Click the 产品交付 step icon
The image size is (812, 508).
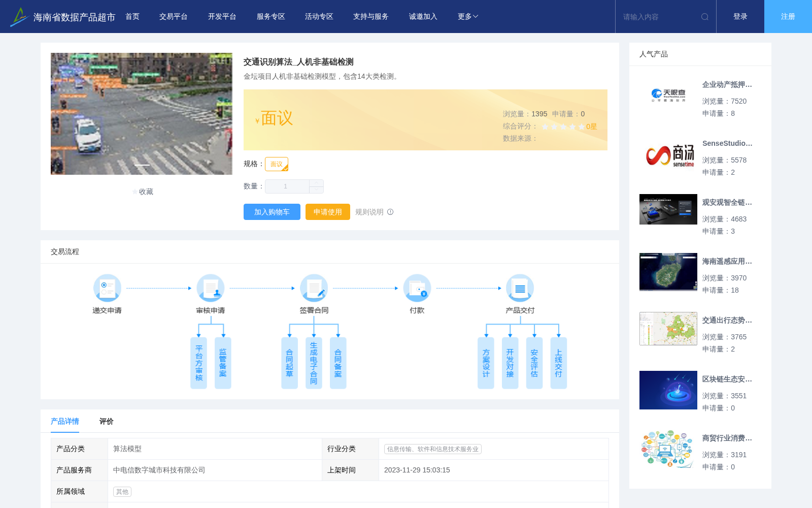pos(520,288)
